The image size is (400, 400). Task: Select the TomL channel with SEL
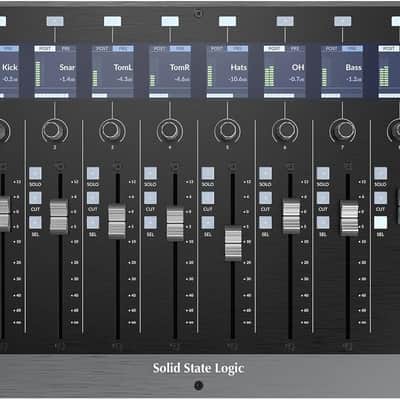[x=93, y=223]
